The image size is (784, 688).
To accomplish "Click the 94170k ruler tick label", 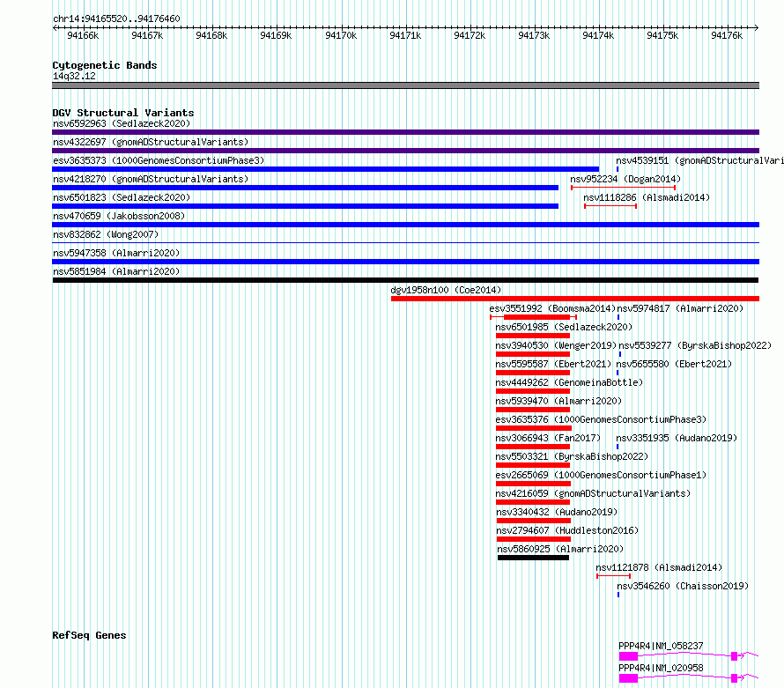I will pyautogui.click(x=341, y=35).
